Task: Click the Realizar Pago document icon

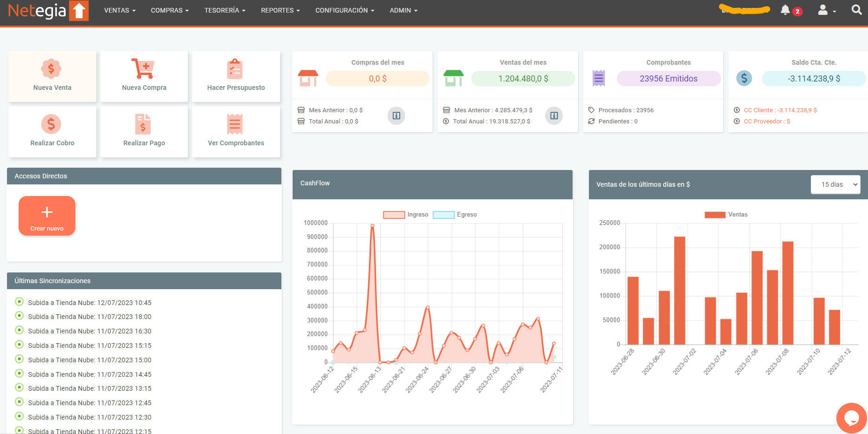Action: (143, 124)
